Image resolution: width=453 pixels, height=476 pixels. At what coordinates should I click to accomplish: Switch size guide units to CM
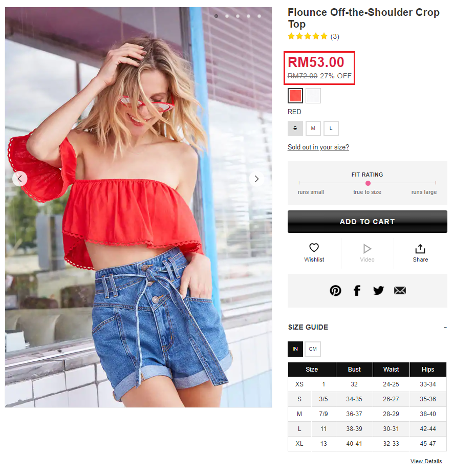click(313, 349)
